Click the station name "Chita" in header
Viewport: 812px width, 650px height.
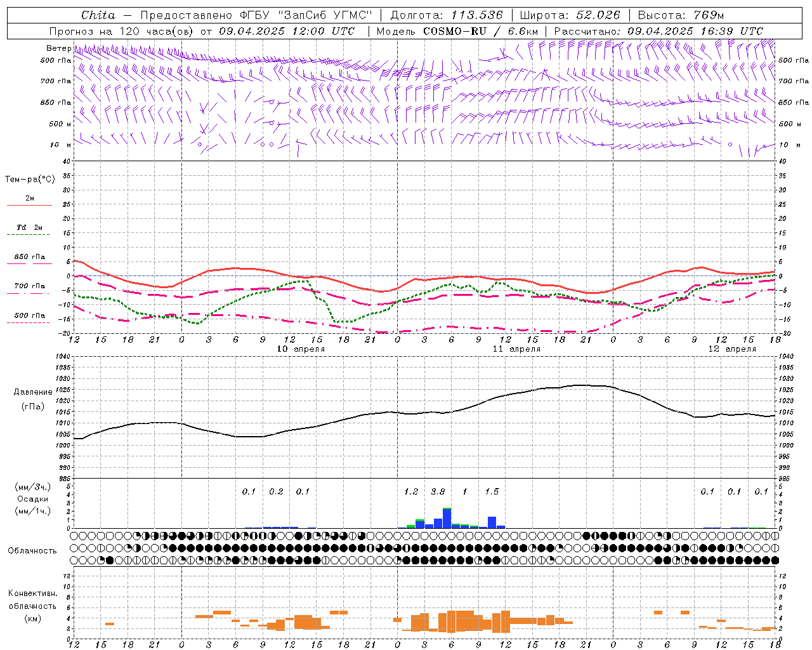98,15
